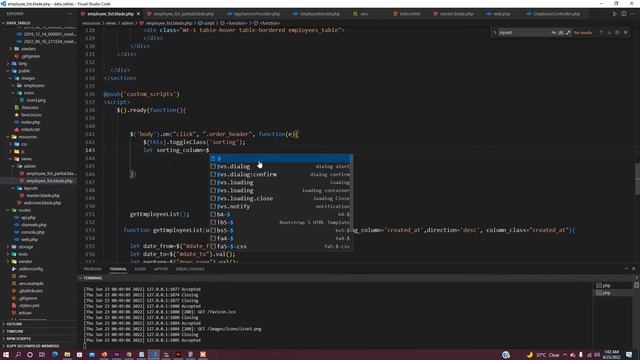Open welcome.blade.php file
Image resolution: width=640 pixels, height=360 pixels.
42,203
